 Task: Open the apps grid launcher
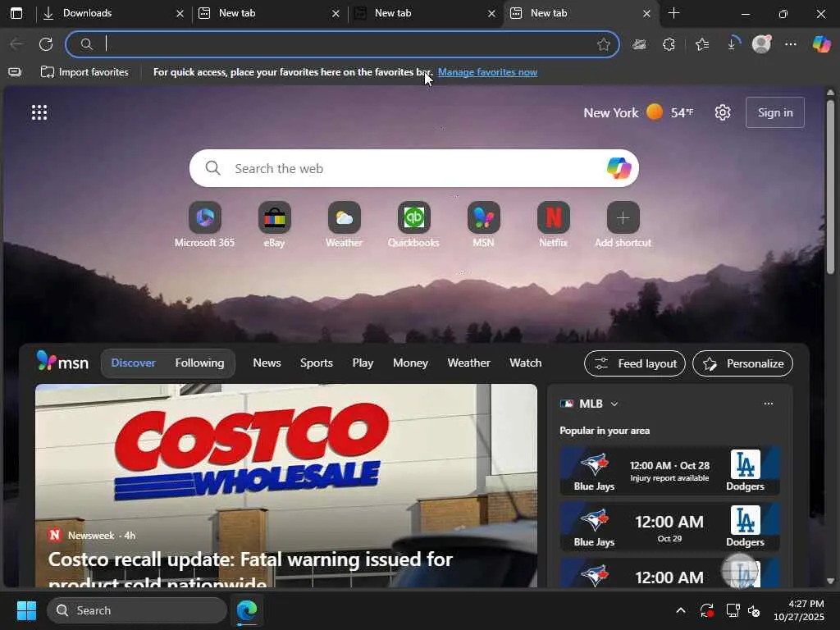click(39, 112)
